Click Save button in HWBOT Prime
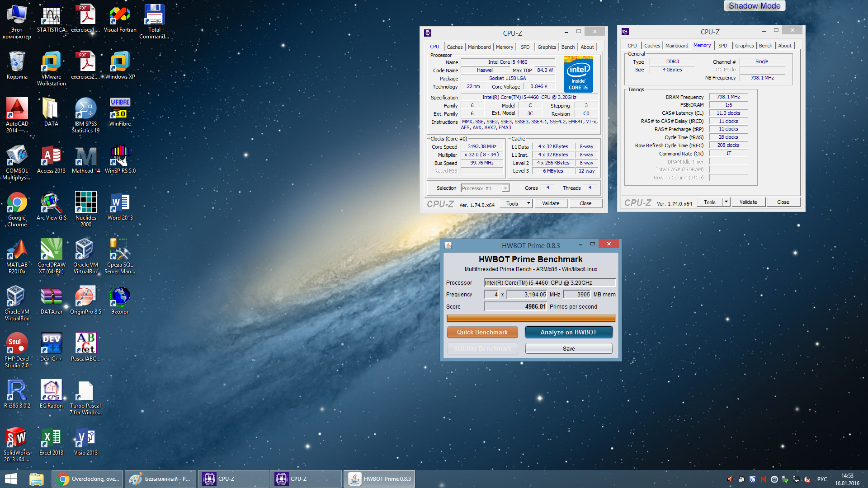This screenshot has width=868, height=488. 569,348
